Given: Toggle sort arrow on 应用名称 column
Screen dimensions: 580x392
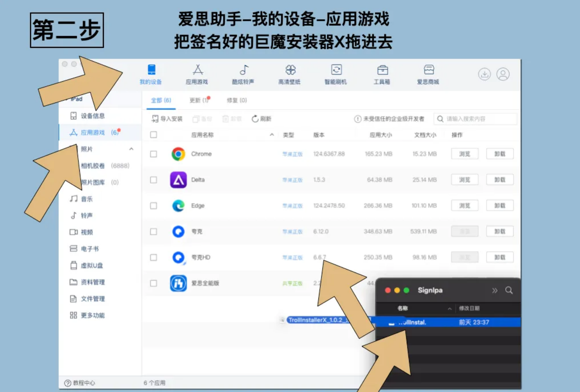Looking at the screenshot, I should point(272,135).
